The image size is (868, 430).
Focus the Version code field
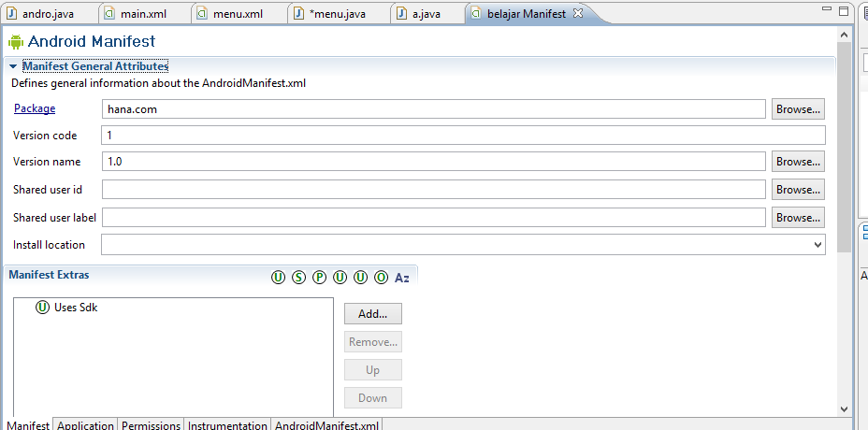[x=463, y=135]
